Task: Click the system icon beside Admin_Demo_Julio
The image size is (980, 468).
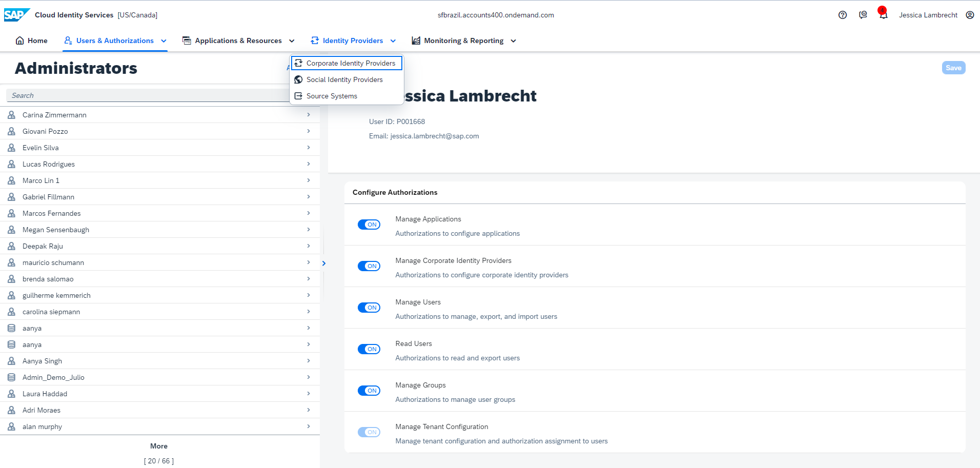Action: click(11, 377)
